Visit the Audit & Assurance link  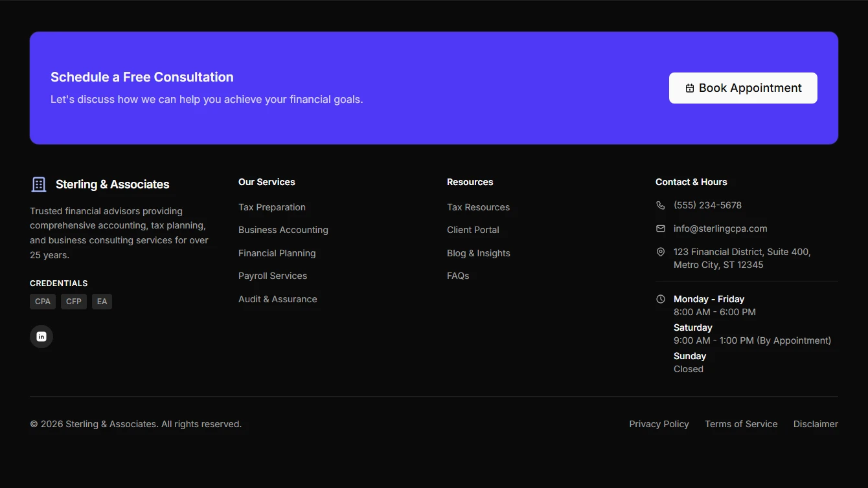(277, 298)
